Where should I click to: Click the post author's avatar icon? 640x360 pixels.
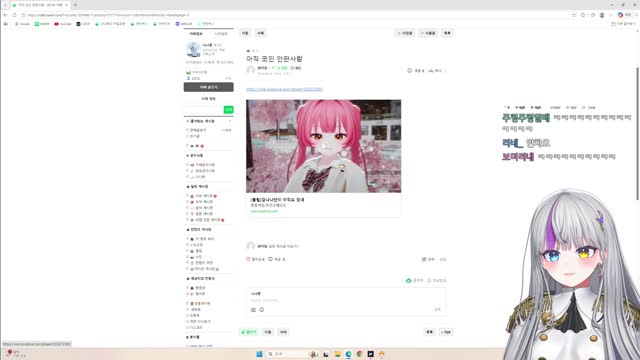tap(251, 70)
